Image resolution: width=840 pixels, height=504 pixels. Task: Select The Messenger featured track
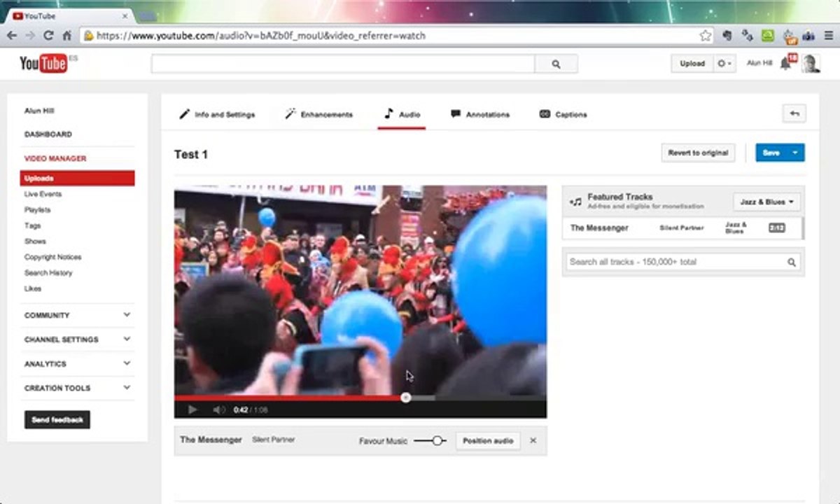click(682, 228)
